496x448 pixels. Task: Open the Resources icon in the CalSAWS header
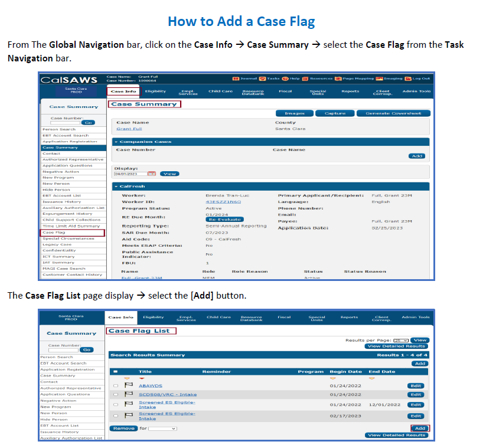(305, 79)
